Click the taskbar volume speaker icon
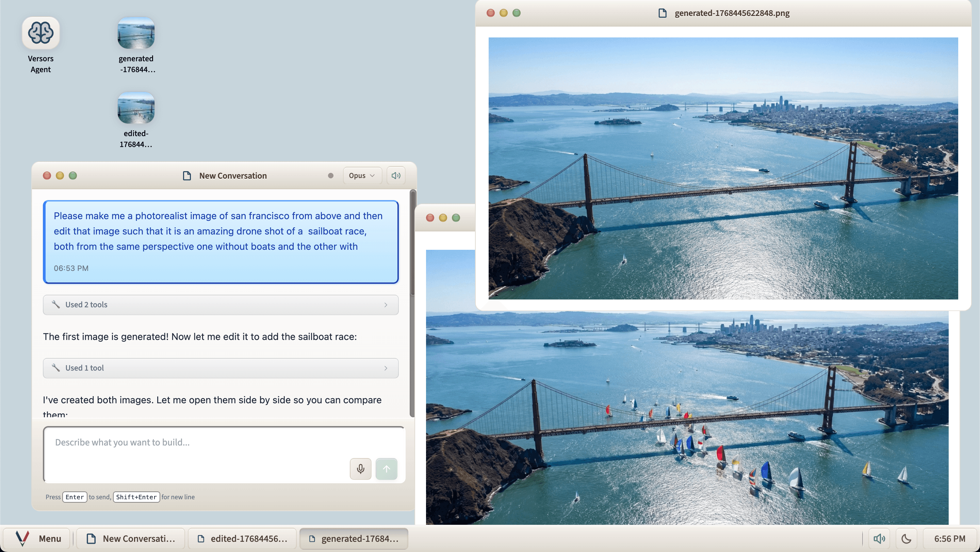 879,538
